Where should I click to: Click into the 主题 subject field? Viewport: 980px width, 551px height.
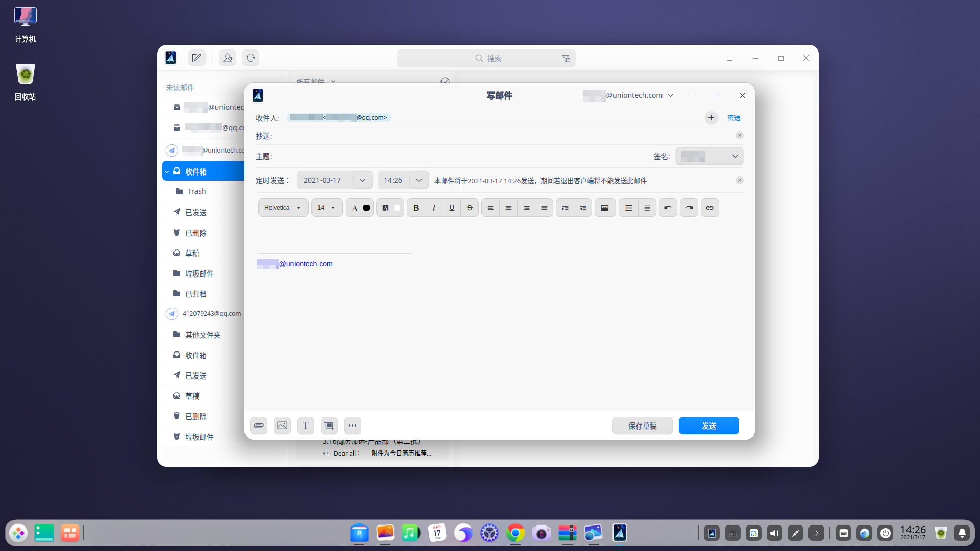[459, 157]
